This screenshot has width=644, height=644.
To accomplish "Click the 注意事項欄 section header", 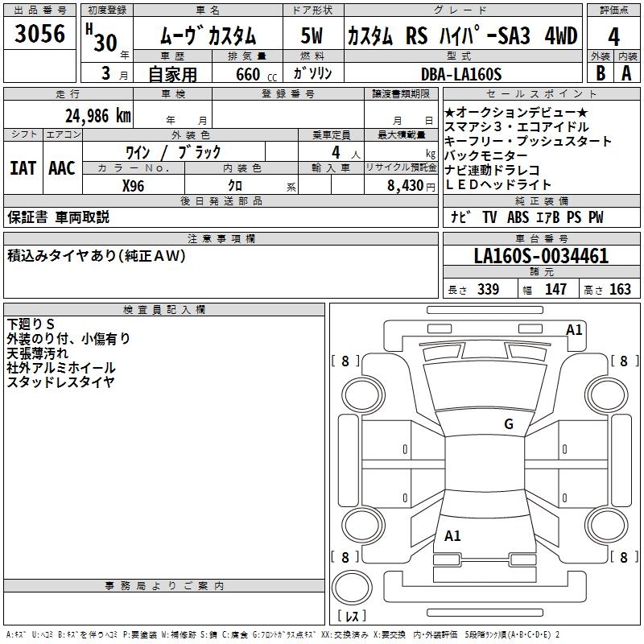I will pos(221,238).
